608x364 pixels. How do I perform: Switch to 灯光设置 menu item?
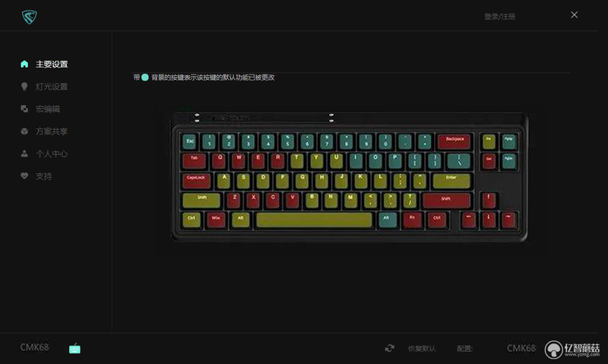coord(52,87)
